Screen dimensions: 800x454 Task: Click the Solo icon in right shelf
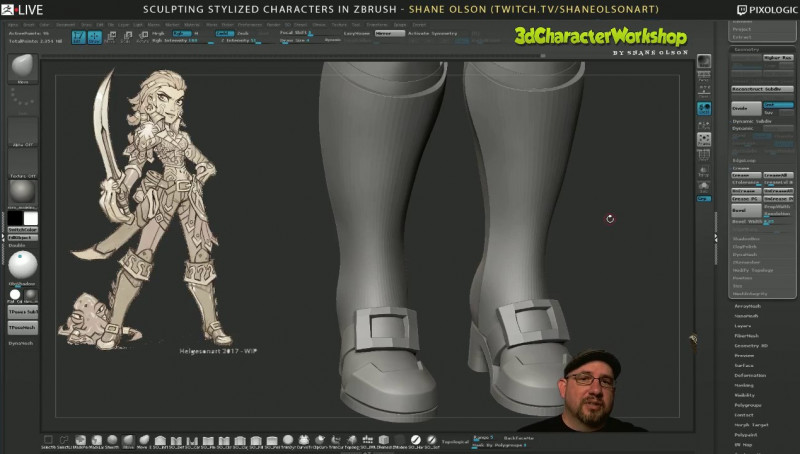[704, 186]
